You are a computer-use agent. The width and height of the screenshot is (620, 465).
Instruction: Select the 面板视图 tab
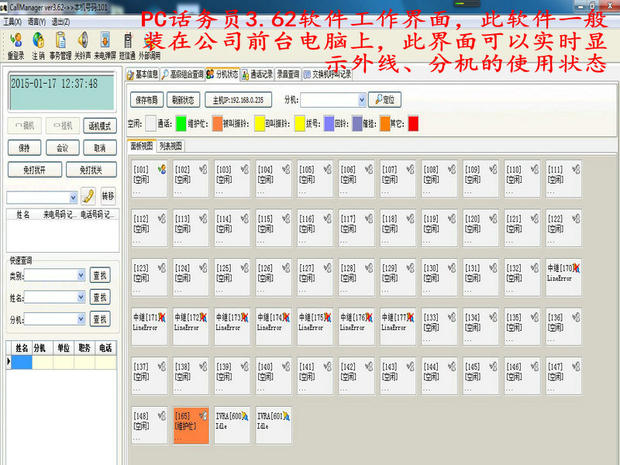point(142,146)
